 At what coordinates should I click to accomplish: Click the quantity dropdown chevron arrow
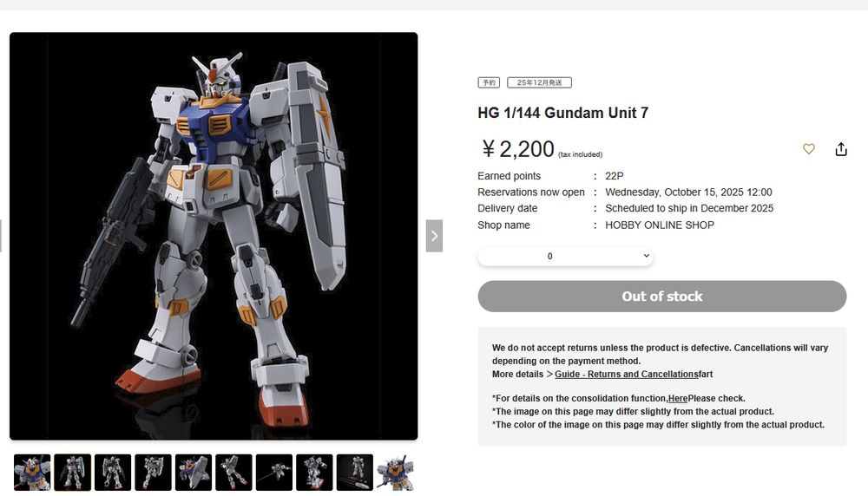point(646,256)
